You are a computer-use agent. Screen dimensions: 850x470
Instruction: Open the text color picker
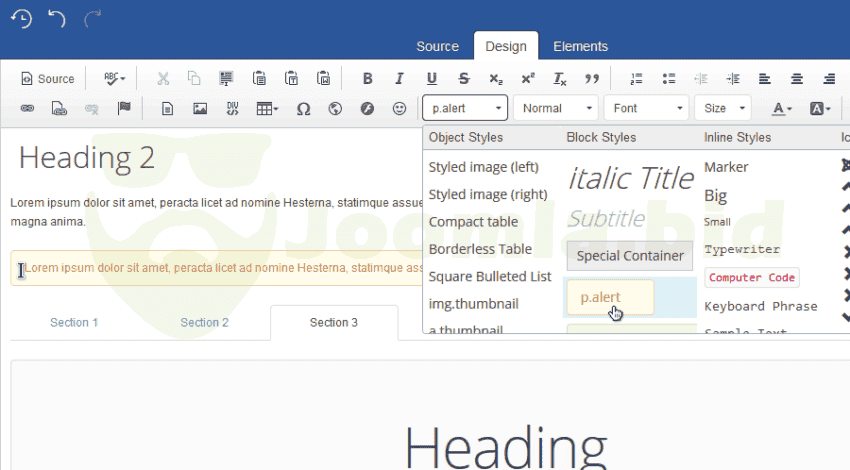coord(781,108)
